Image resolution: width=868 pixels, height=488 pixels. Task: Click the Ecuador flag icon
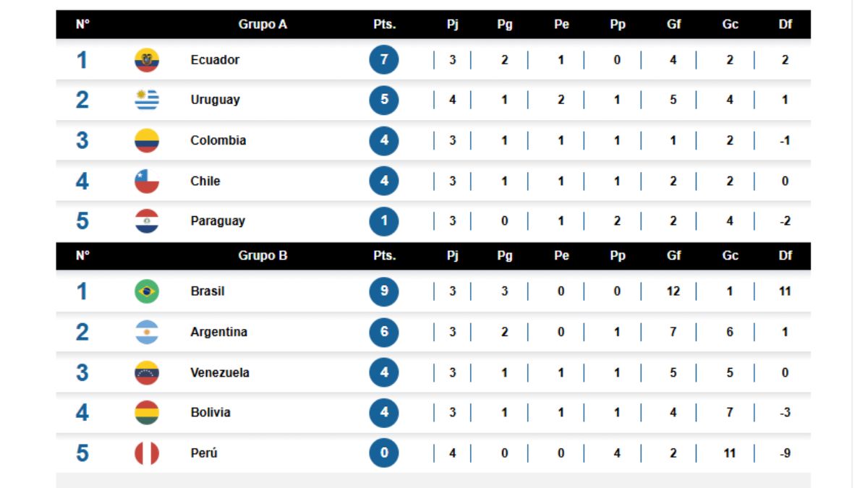coord(147,60)
